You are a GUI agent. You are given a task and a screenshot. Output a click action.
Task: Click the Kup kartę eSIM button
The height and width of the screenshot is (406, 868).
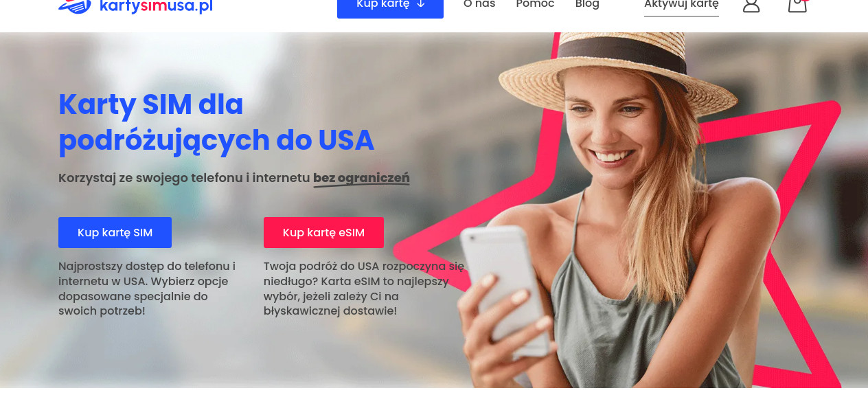323,232
